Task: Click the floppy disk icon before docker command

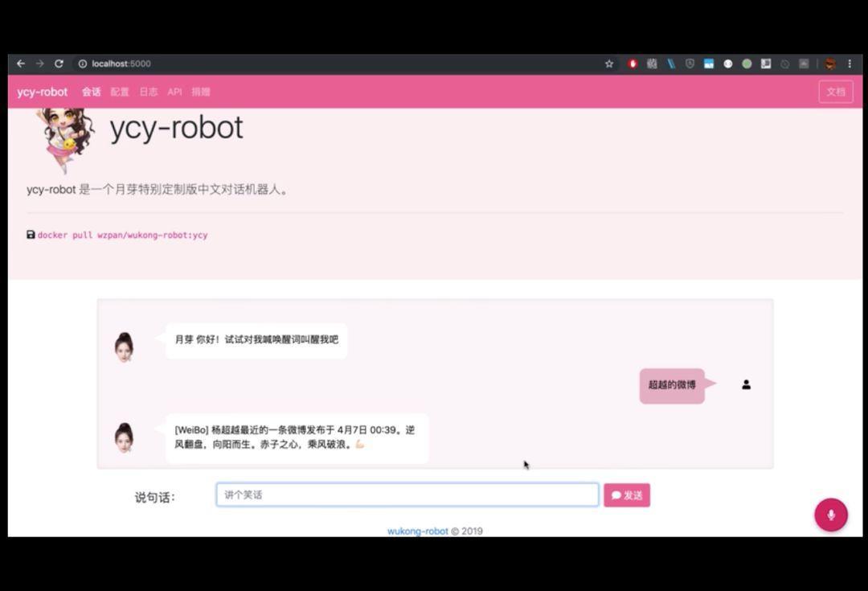Action: [x=31, y=234]
